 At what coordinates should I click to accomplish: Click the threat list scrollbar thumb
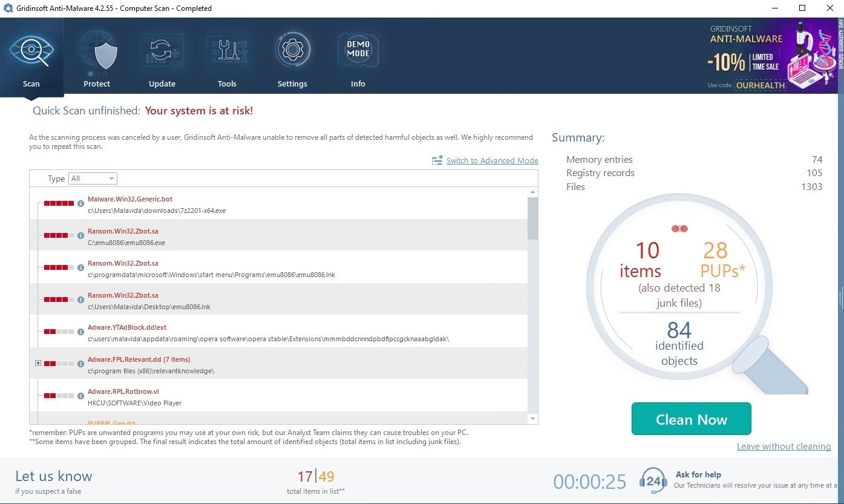click(x=532, y=218)
